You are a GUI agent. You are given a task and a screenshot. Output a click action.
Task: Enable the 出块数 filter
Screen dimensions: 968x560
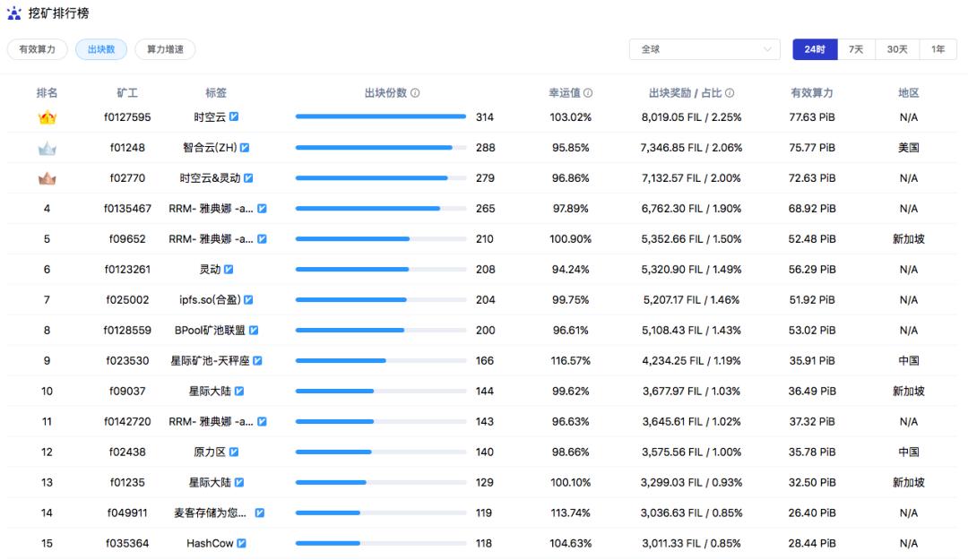click(x=101, y=49)
